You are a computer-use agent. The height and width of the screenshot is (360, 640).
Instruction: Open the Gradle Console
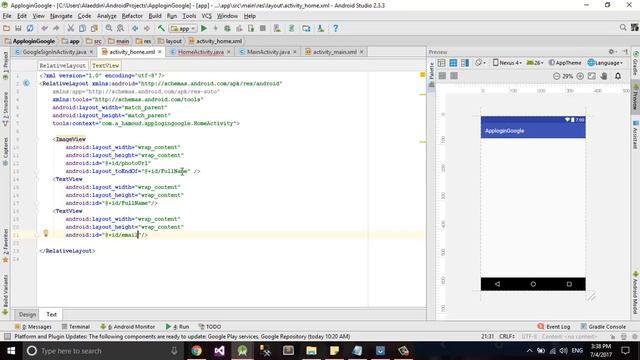point(603,327)
